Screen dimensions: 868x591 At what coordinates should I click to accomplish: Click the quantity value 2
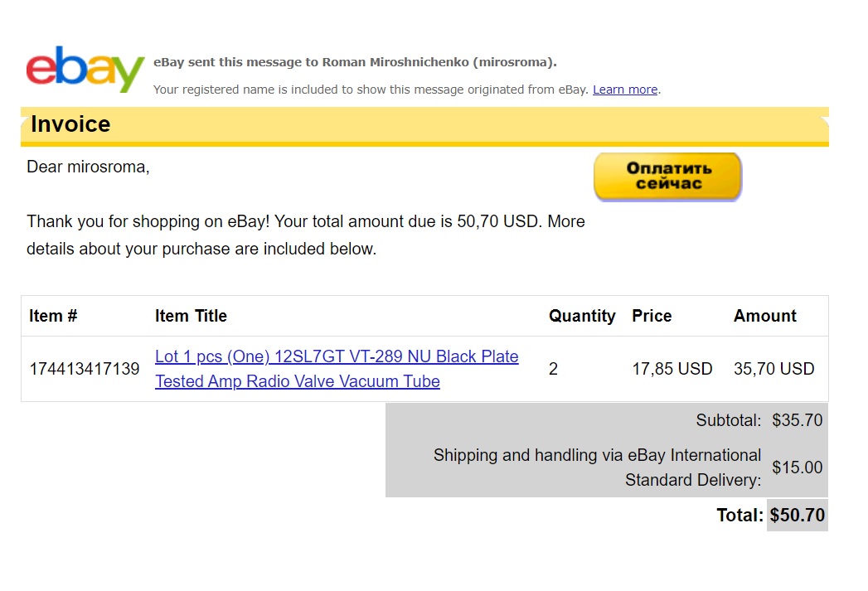tap(553, 369)
